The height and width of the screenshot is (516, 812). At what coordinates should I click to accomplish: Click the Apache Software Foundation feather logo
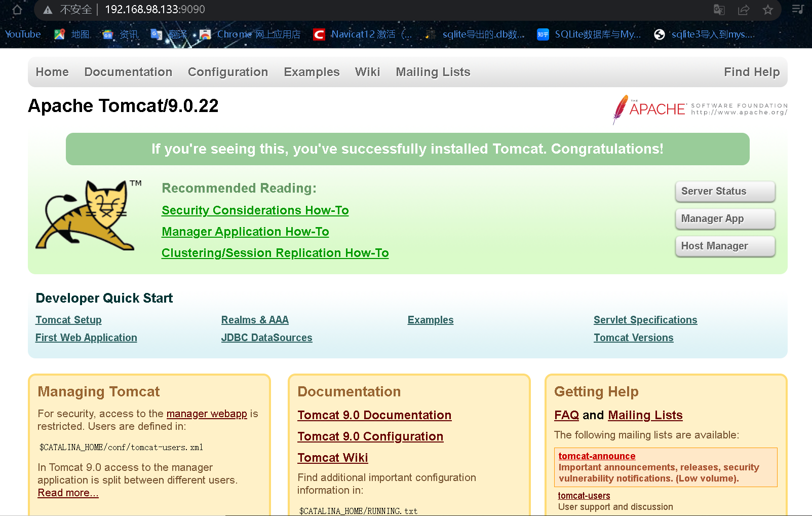click(700, 109)
